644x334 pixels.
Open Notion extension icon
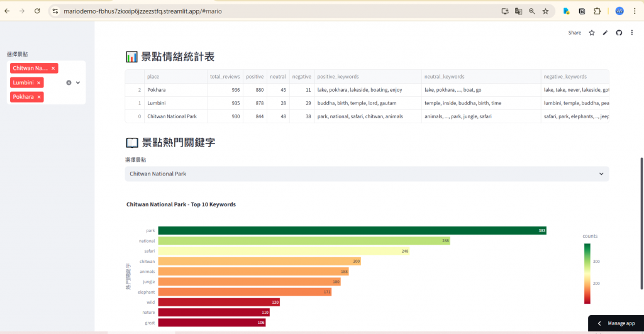(582, 11)
